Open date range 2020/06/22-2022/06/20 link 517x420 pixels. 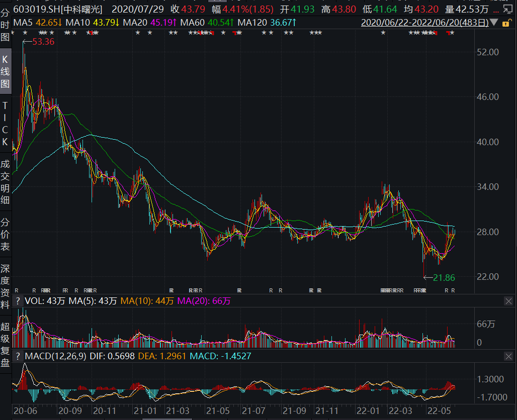424,23
